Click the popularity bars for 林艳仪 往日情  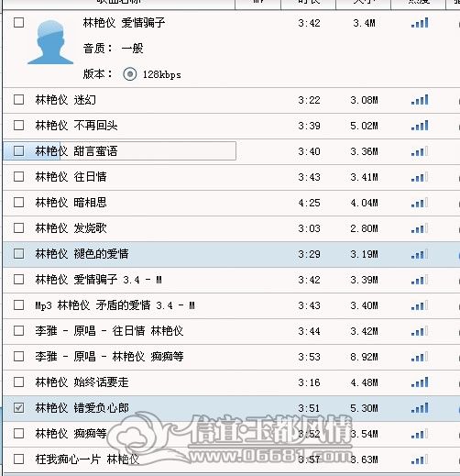pyautogui.click(x=420, y=177)
